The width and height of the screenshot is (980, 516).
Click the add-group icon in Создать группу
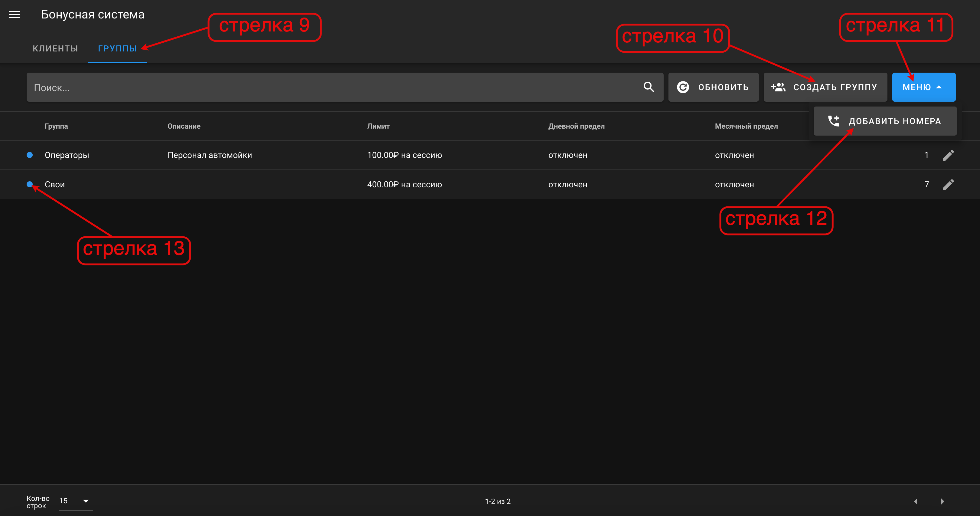(778, 87)
